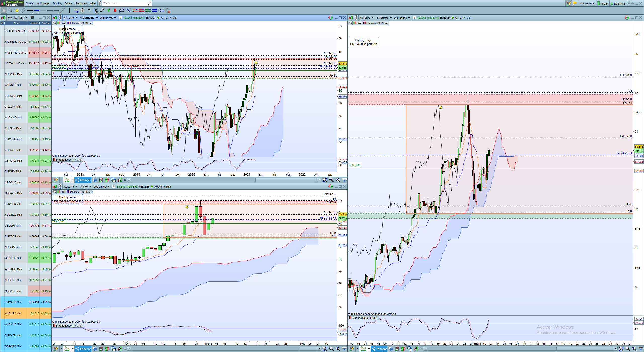Toggle DealThru indicator in top bar

[618, 3]
